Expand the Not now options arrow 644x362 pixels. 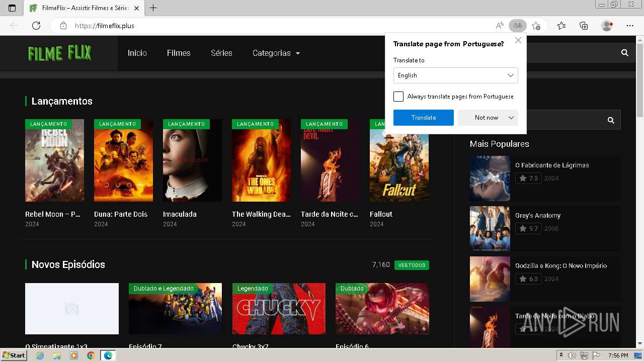point(511,118)
